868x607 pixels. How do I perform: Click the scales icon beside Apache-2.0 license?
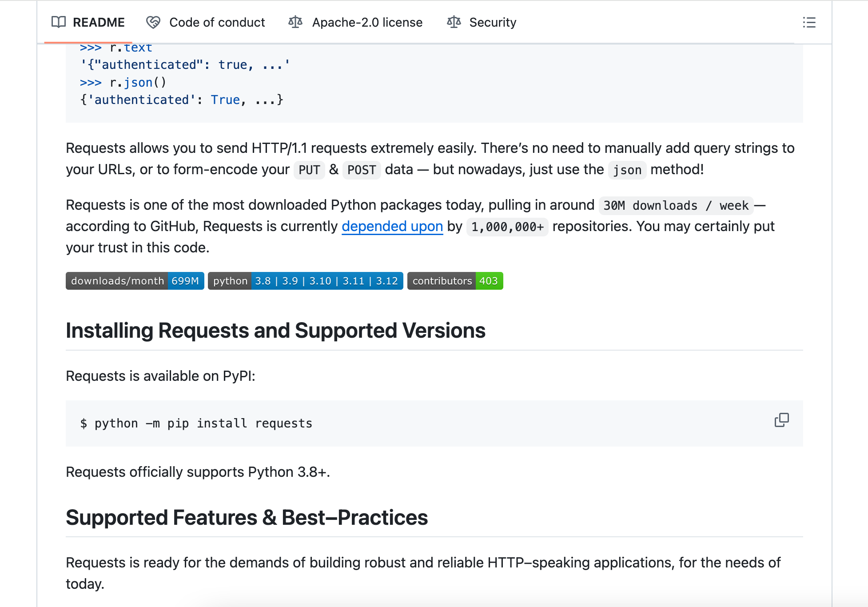point(295,22)
